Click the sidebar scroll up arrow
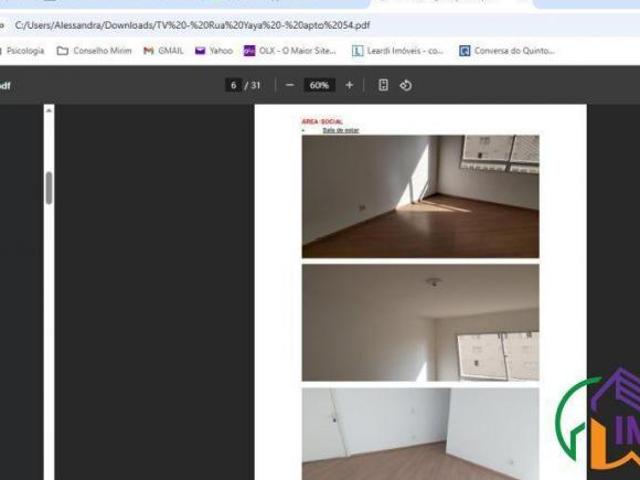Screen dimensions: 640x480 tap(49, 110)
